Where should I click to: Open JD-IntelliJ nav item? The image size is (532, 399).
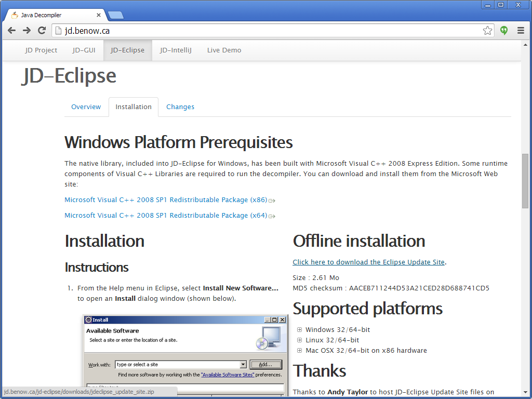[176, 50]
